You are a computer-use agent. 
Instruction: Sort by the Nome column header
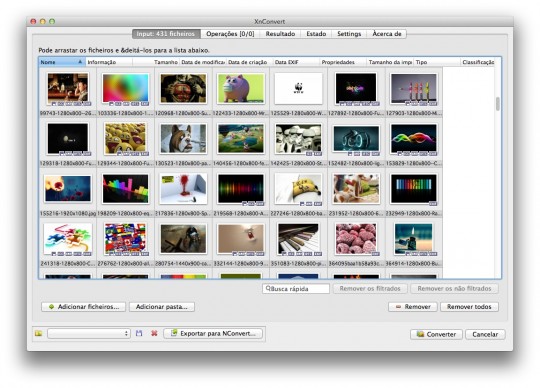tap(62, 62)
